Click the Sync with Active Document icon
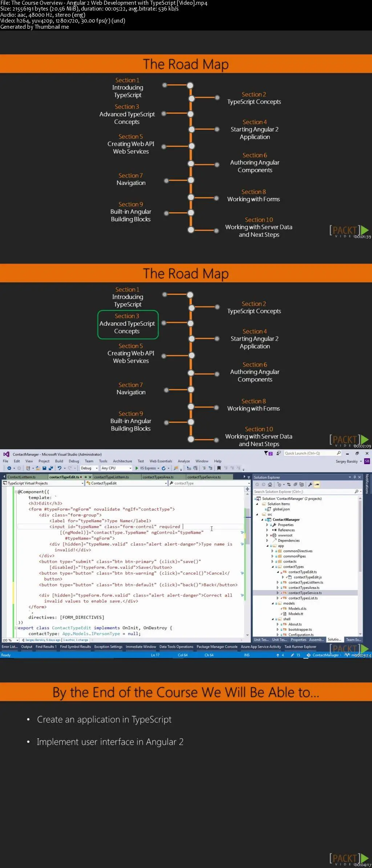 tap(289, 485)
